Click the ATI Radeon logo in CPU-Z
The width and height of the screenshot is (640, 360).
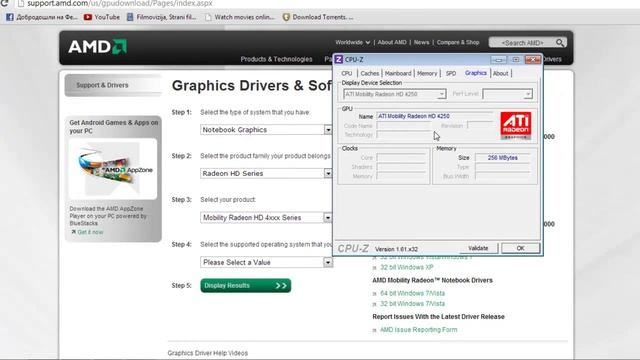pyautogui.click(x=516, y=125)
